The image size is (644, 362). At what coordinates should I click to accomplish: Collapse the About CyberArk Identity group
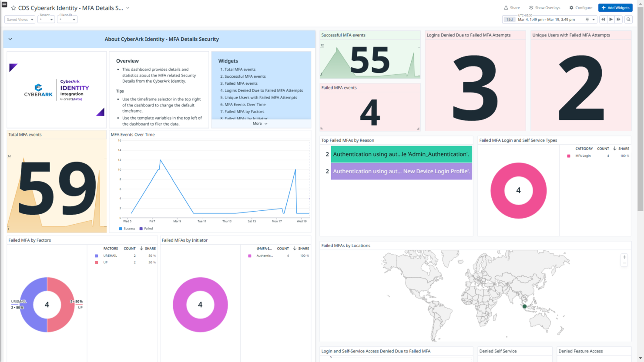10,39
